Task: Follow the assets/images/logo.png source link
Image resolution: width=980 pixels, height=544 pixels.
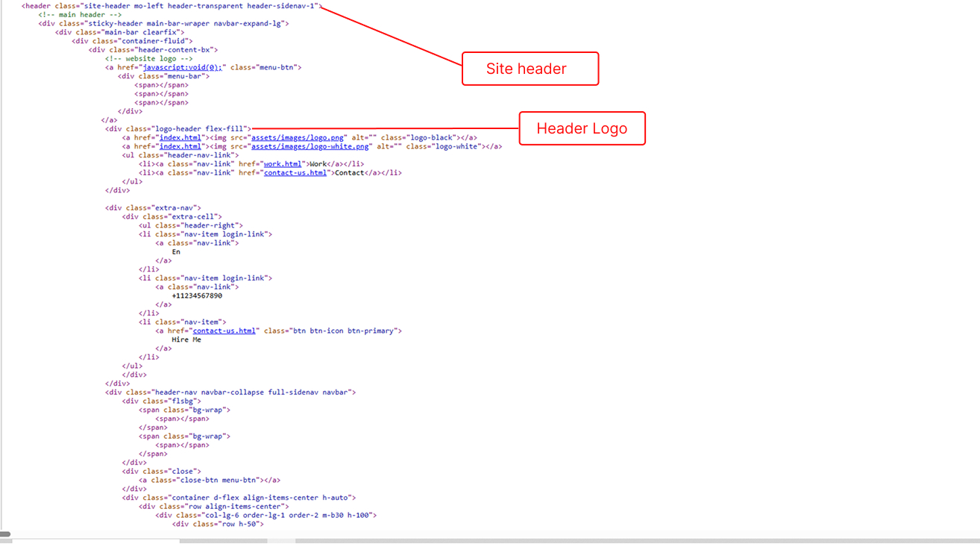Action: (x=298, y=138)
